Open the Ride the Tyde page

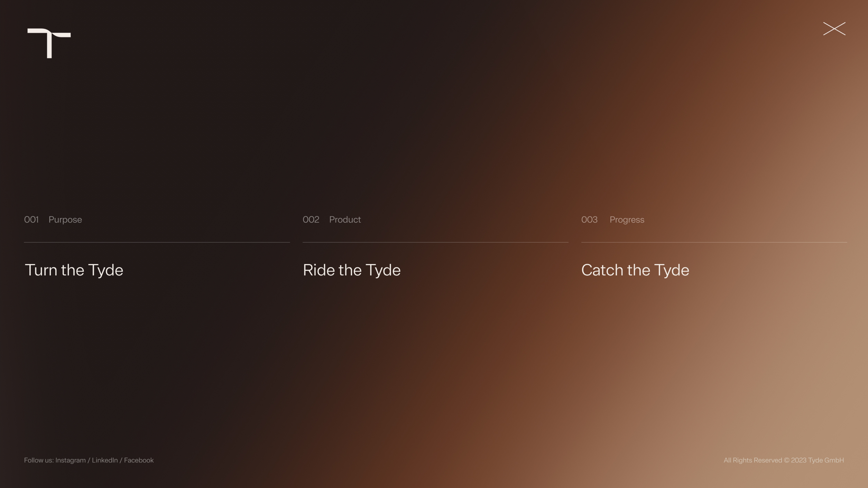pyautogui.click(x=352, y=270)
